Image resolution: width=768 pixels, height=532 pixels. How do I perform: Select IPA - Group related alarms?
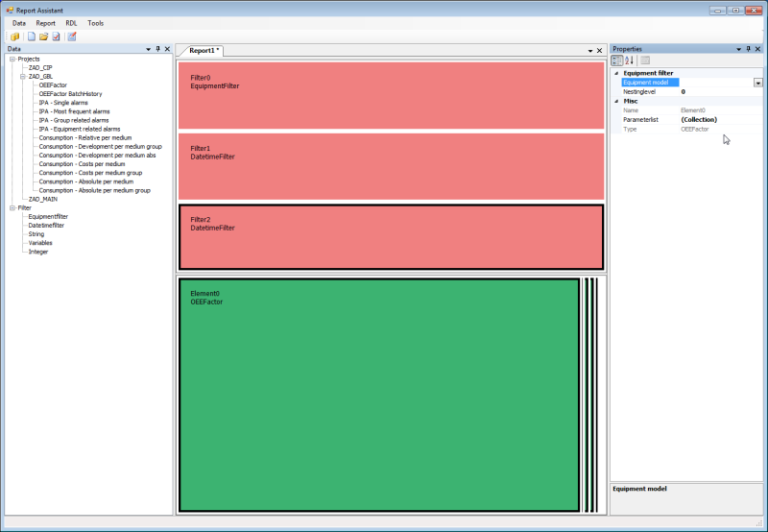pos(74,120)
